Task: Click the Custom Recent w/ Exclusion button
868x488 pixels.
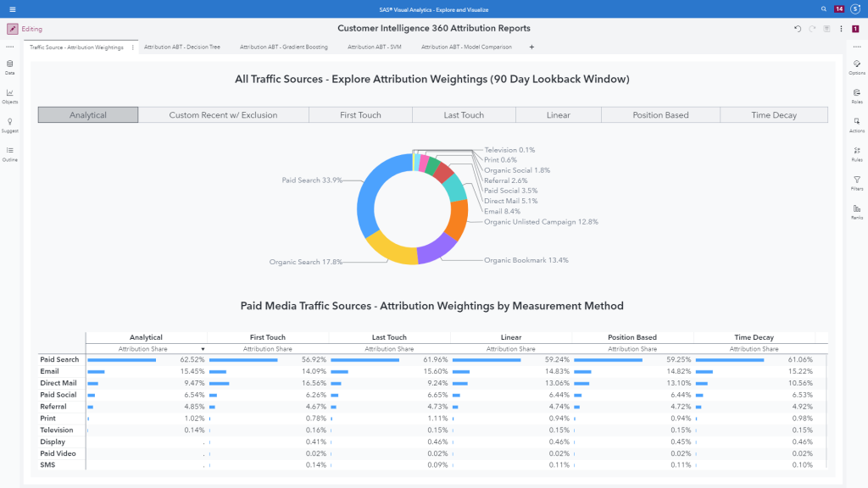Action: point(223,115)
